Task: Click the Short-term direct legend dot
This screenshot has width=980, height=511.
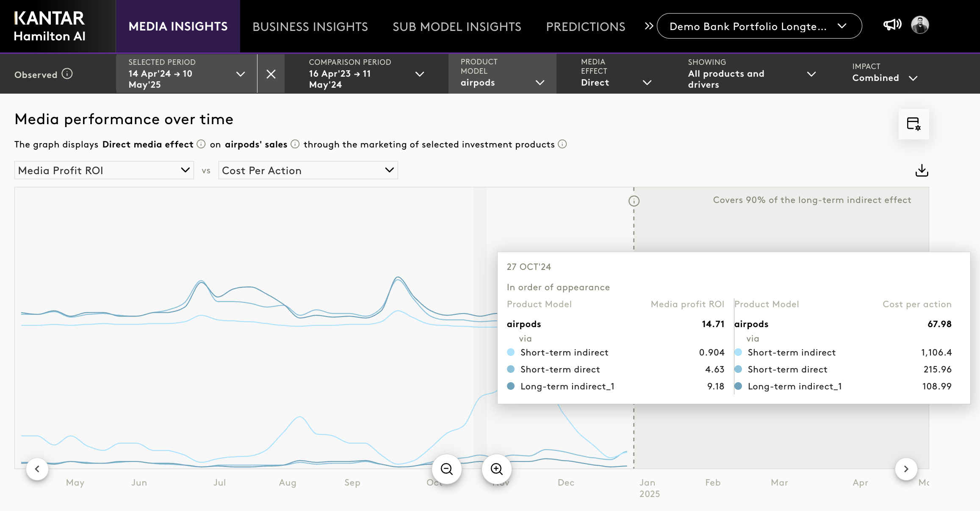Action: [x=511, y=369]
